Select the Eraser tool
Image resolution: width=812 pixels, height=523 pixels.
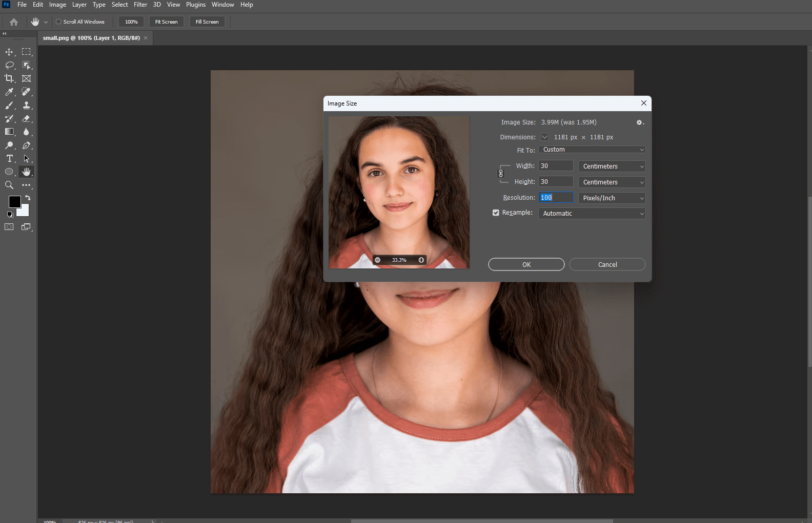(26, 119)
